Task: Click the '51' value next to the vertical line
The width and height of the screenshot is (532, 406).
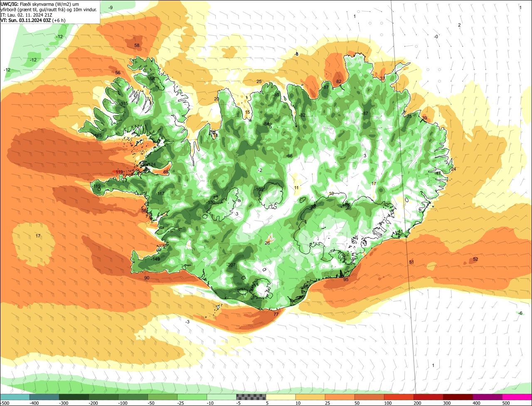Action: pos(411,262)
